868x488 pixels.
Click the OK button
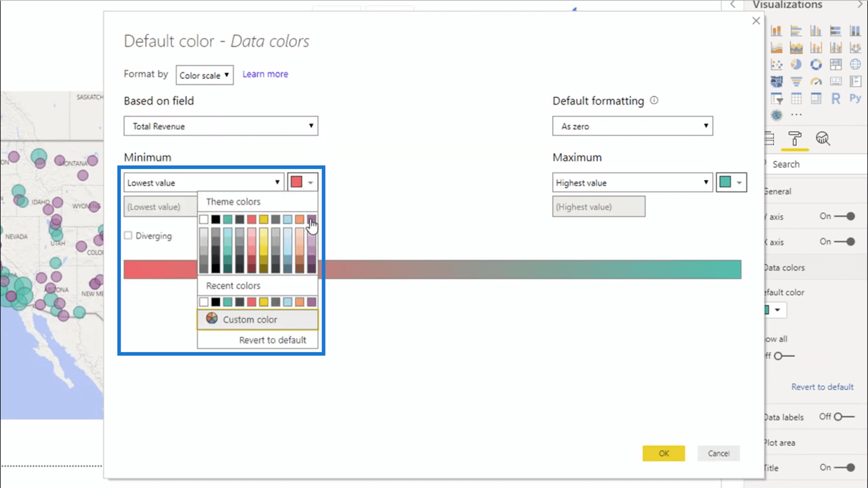[x=664, y=453]
